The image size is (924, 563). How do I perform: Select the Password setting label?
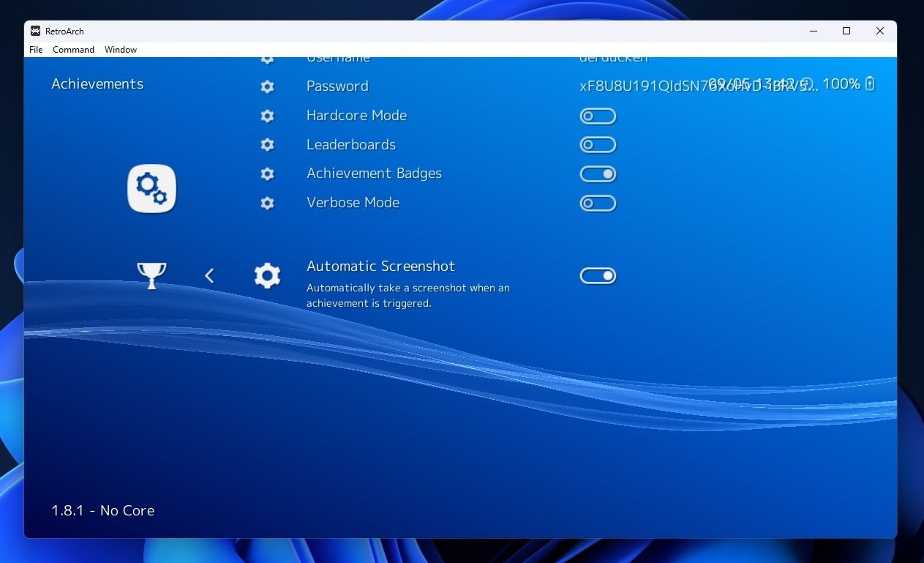click(x=337, y=86)
